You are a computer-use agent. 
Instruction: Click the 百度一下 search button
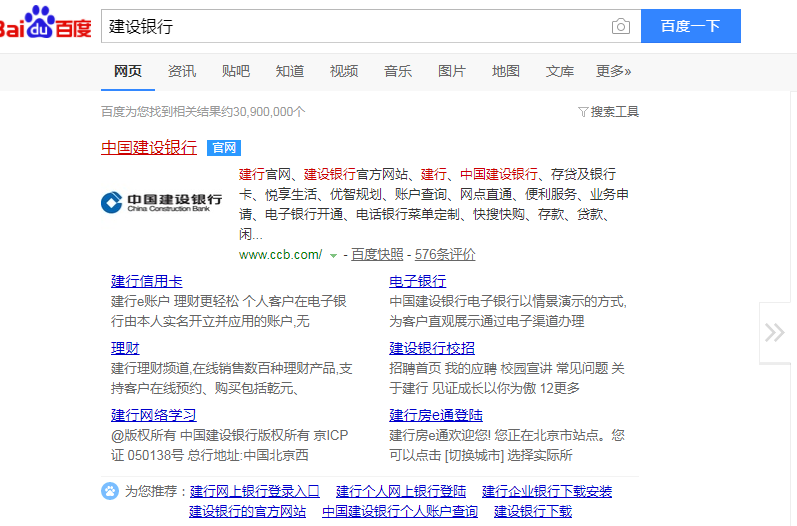click(691, 26)
